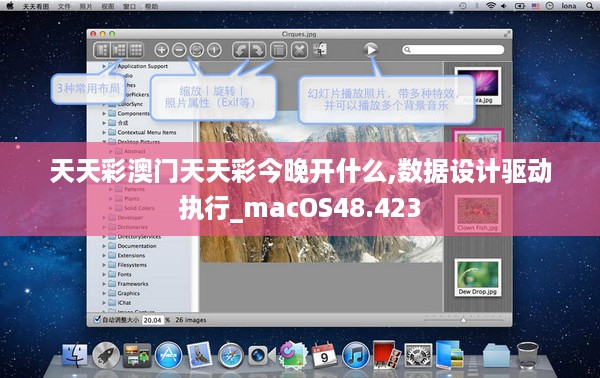Expand the Filesystems folder
Image resolution: width=600 pixels, height=378 pixels.
pyautogui.click(x=104, y=265)
